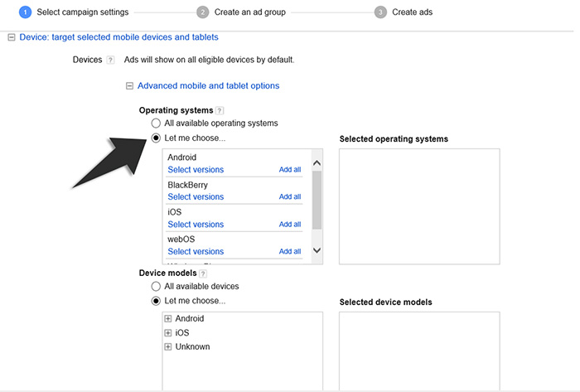Select All available devices radio button

tap(156, 287)
